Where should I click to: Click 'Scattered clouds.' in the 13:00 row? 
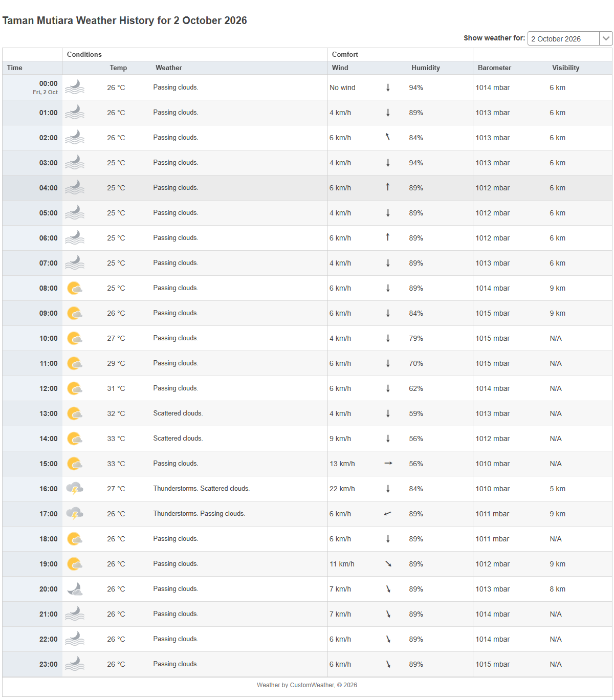coord(178,413)
